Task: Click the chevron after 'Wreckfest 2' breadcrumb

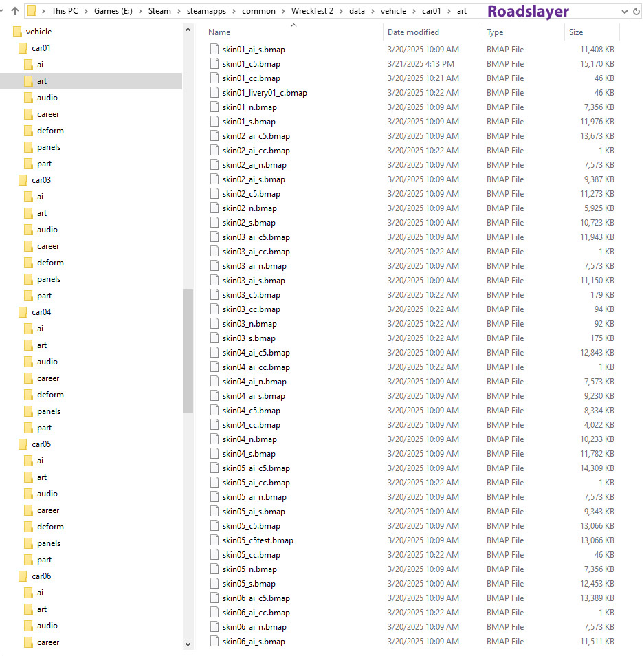Action: [341, 11]
